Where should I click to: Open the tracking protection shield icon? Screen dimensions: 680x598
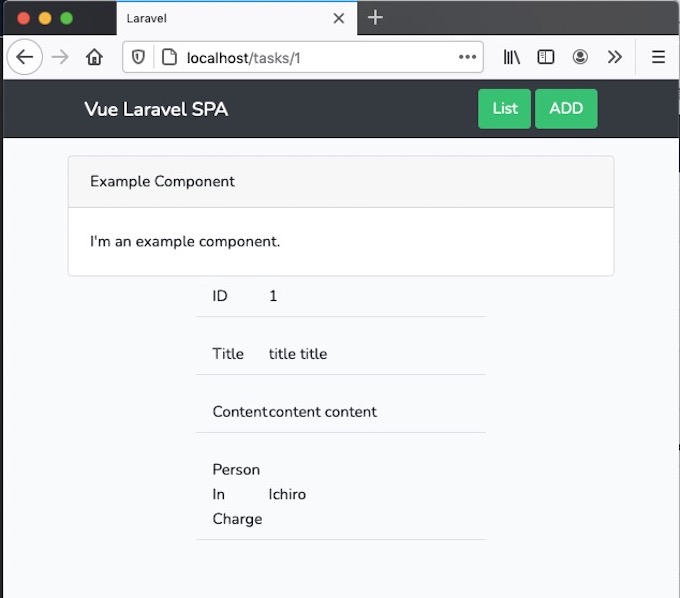pyautogui.click(x=139, y=57)
